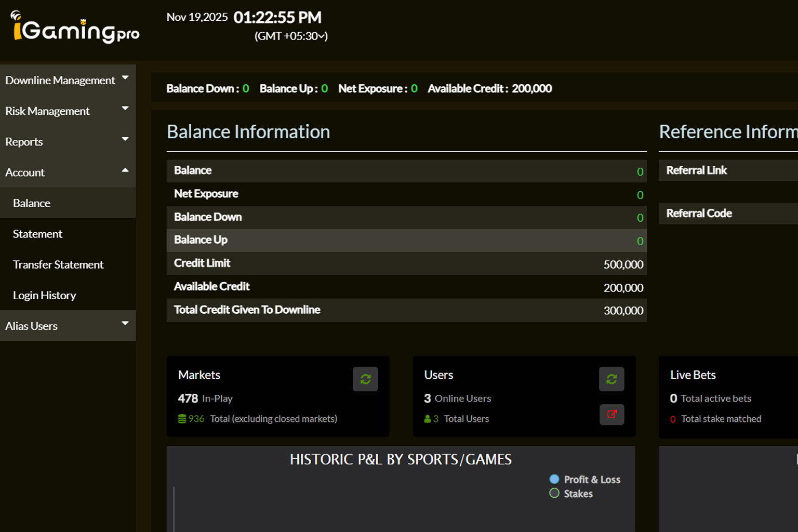Expand the Reports menu
Screen dimensions: 798x532
click(68, 141)
